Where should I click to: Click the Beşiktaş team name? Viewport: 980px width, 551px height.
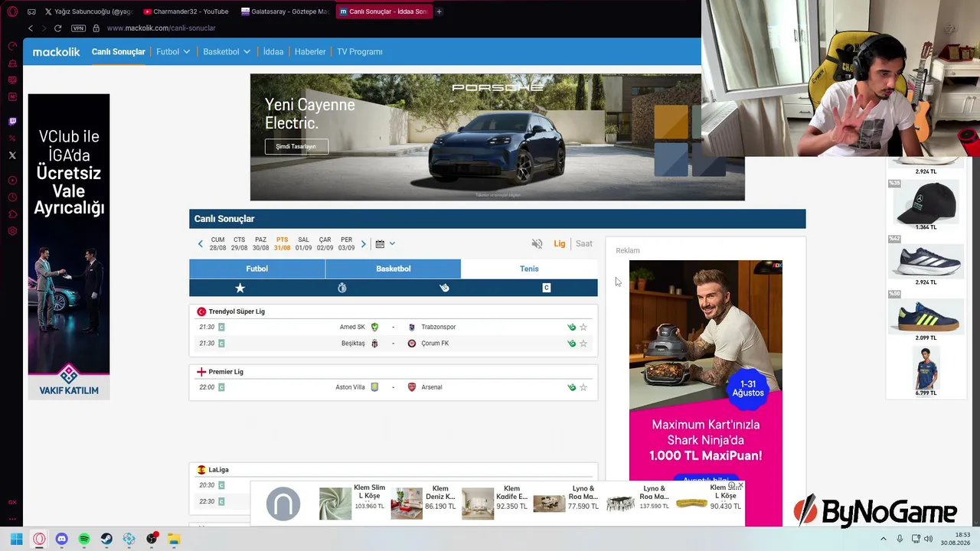coord(353,344)
